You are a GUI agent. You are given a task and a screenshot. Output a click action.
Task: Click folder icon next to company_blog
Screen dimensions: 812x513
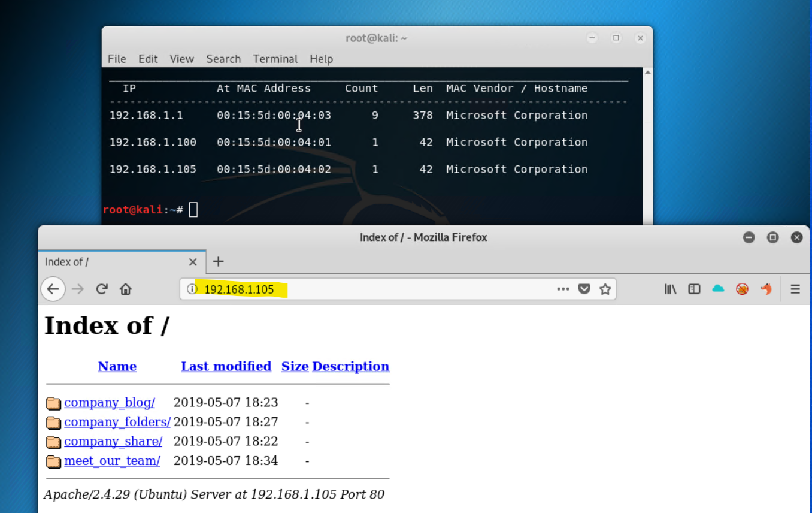click(x=54, y=403)
